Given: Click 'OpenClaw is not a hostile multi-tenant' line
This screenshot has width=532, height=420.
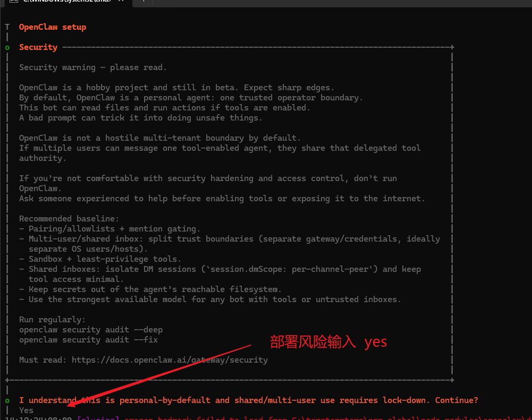Looking at the screenshot, I should [x=160, y=138].
